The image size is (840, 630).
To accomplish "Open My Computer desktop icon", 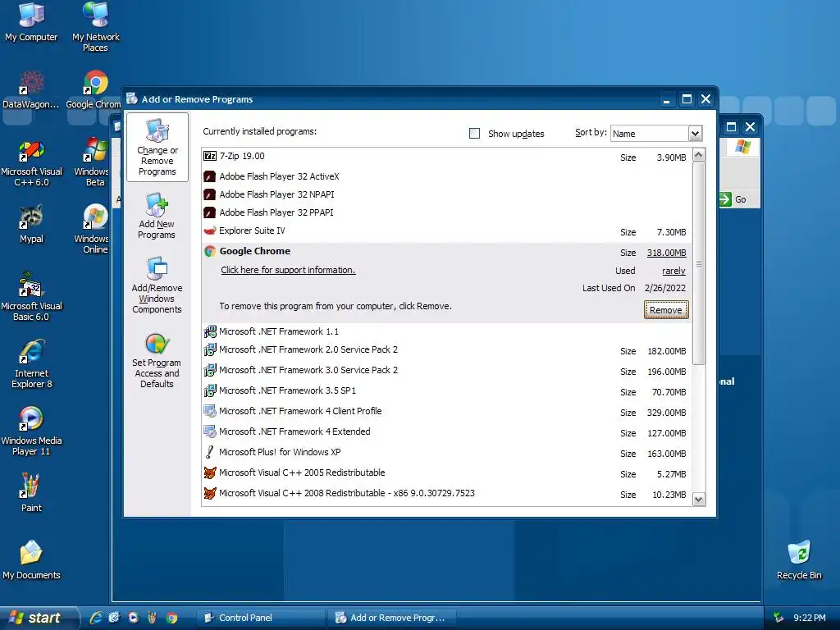I will tap(31, 22).
